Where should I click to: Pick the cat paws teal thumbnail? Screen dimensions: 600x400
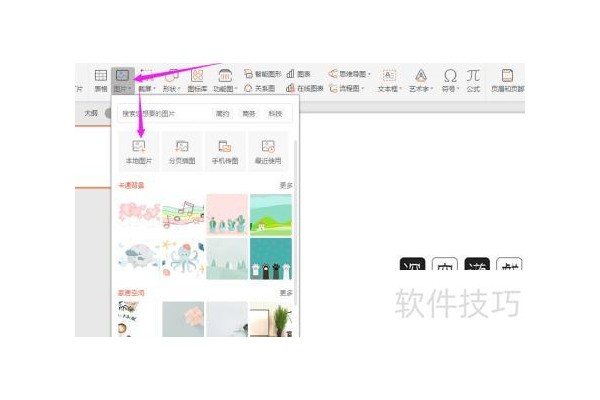tap(271, 259)
